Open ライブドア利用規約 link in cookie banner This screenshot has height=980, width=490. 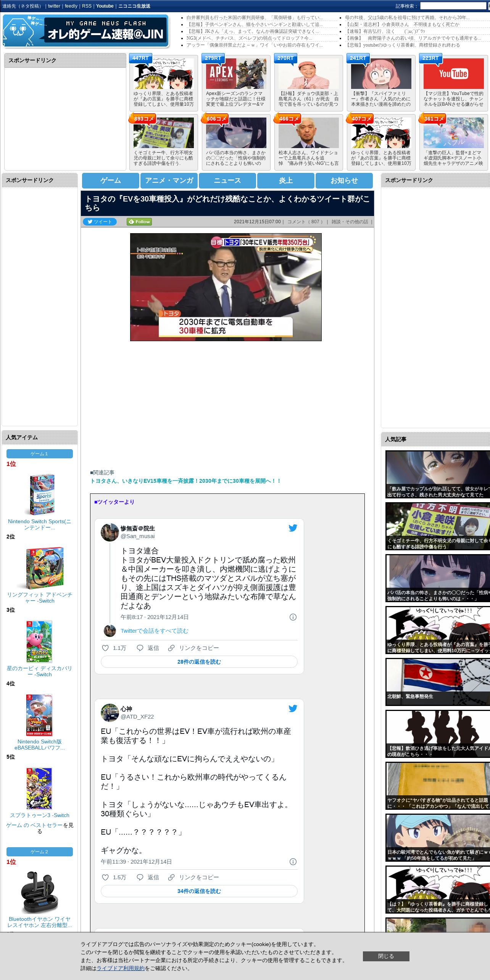[x=121, y=968]
